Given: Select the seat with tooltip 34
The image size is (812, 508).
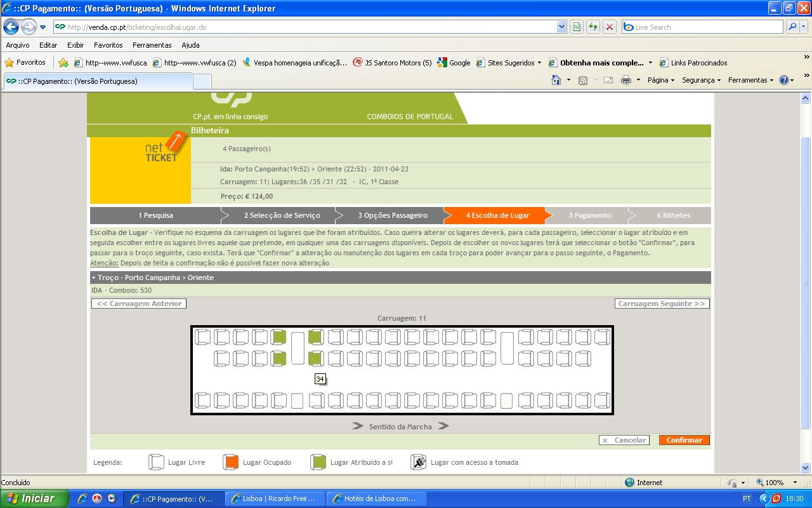Looking at the screenshot, I should click(315, 359).
